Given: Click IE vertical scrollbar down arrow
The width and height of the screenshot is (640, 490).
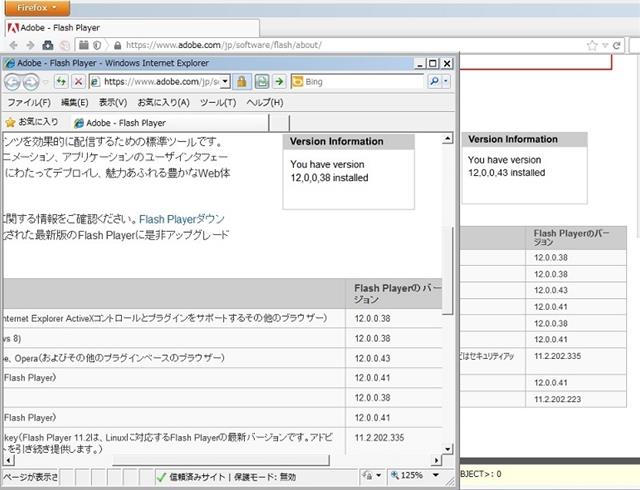Looking at the screenshot, I should click(447, 449).
